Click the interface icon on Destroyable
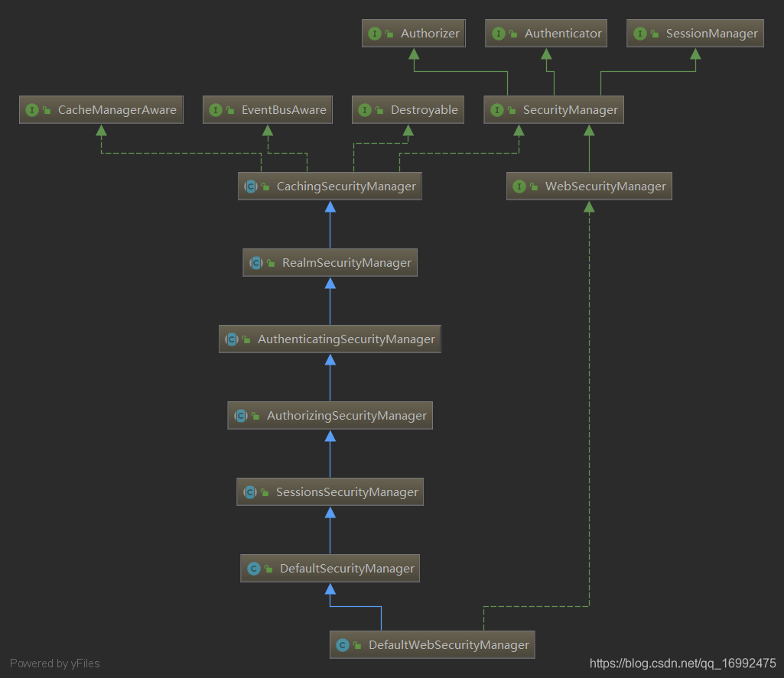784x678 pixels. [365, 110]
